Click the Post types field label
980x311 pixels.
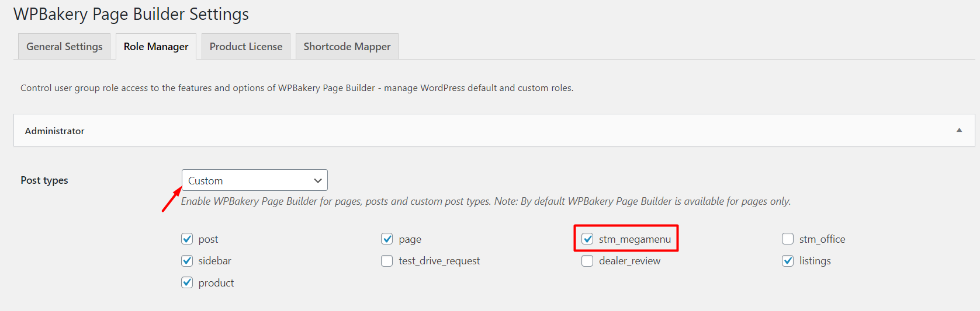point(44,180)
